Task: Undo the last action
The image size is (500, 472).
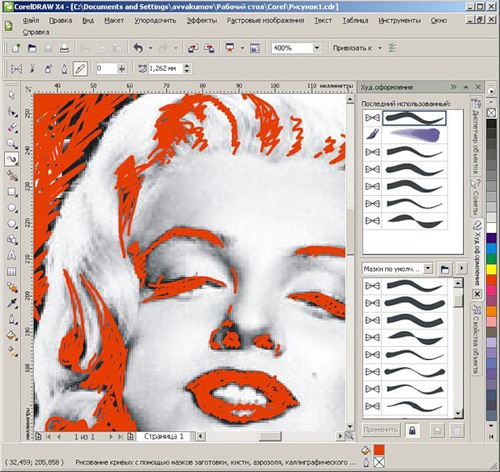Action: click(x=138, y=48)
